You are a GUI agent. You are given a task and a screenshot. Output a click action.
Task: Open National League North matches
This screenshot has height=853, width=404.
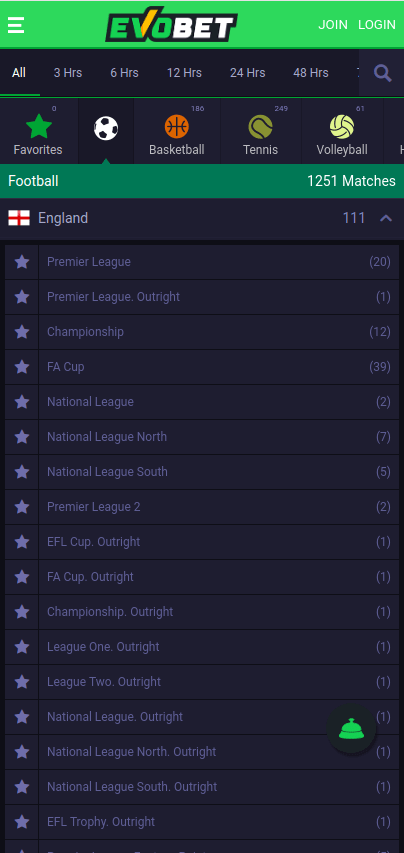[219, 437]
